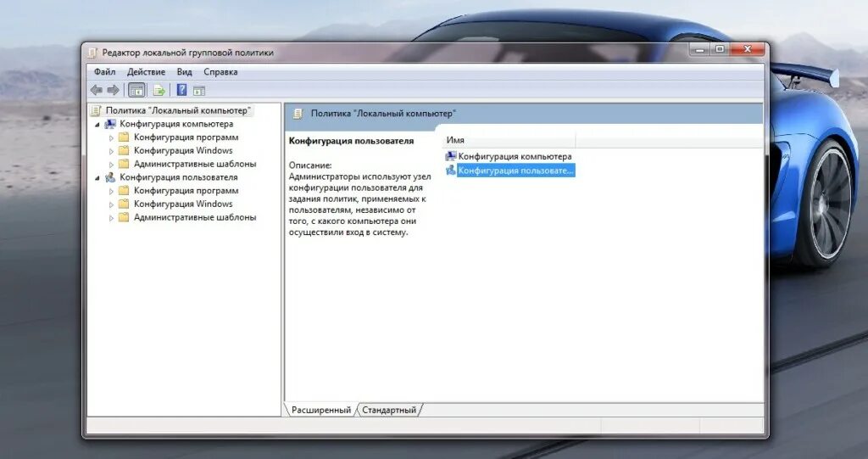Image resolution: width=868 pixels, height=459 pixels.
Task: Select Конфигурация Windows label under the user node
Action: tap(183, 204)
